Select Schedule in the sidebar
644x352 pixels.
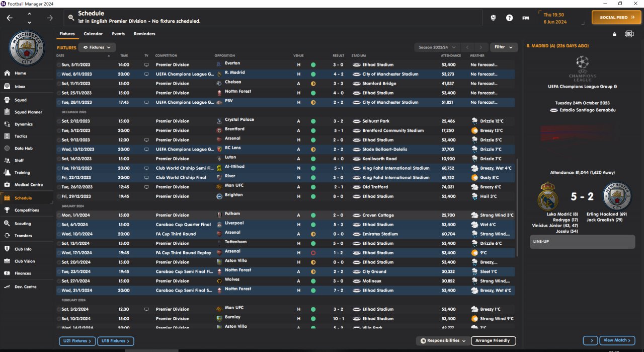[27, 198]
